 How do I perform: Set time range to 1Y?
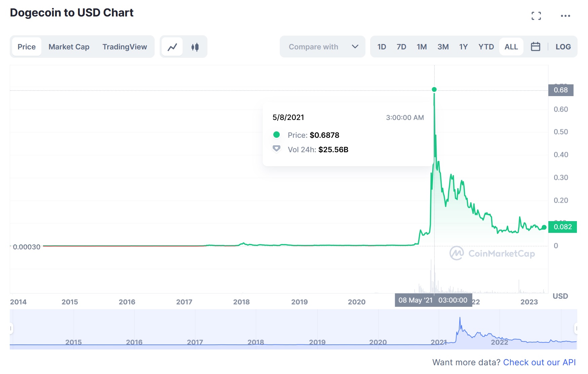pyautogui.click(x=464, y=47)
